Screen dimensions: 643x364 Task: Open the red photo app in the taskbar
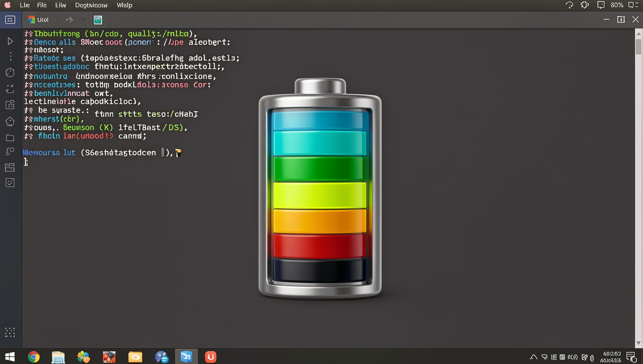coord(109,357)
